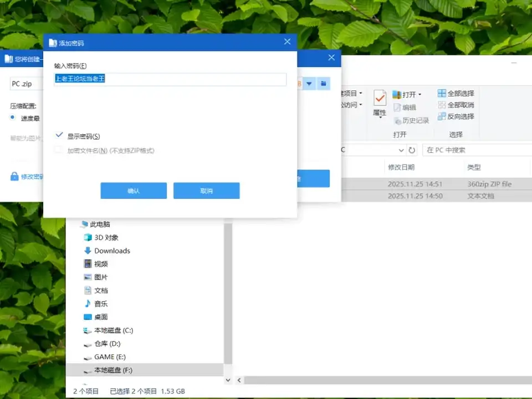The width and height of the screenshot is (532, 399).
Task: Open 音乐 (Music) folder in sidebar
Action: tap(96, 304)
